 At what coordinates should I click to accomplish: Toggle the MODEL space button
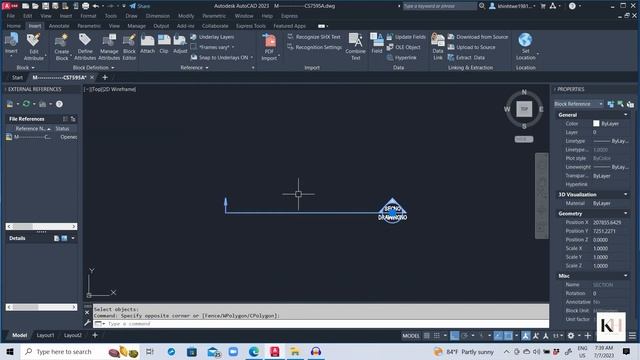click(411, 336)
